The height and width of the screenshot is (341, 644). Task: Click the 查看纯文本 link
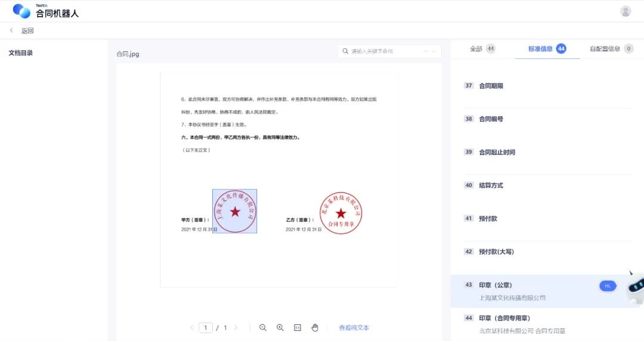(354, 328)
